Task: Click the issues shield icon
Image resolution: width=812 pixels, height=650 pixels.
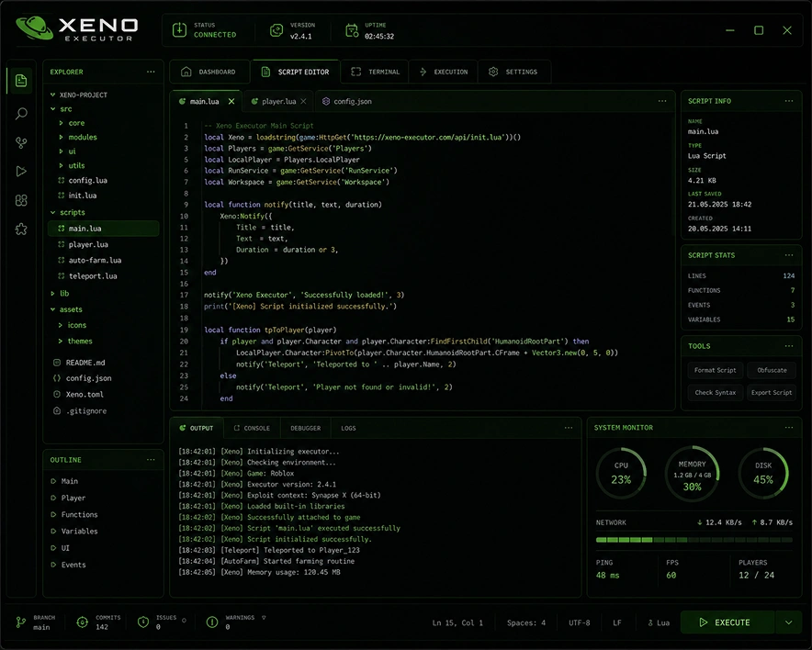Action: click(x=143, y=622)
